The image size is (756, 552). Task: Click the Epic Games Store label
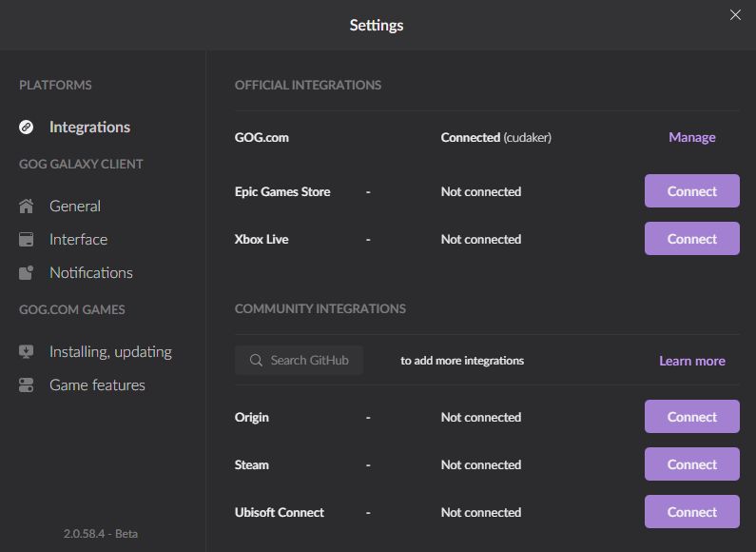tap(282, 191)
